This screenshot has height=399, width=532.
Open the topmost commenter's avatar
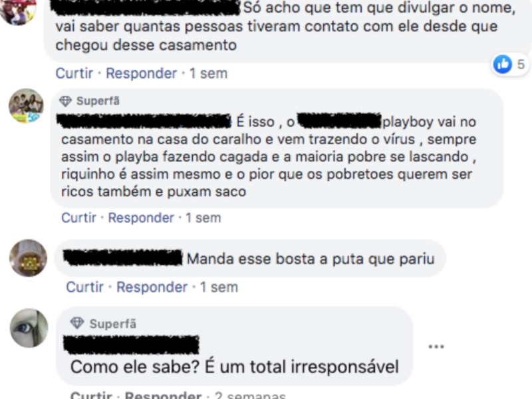coord(18,10)
